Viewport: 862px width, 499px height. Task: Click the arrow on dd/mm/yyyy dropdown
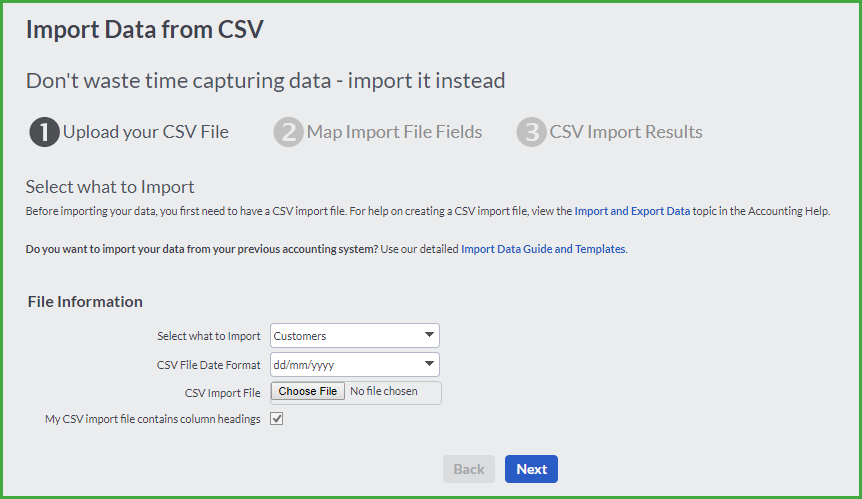point(429,363)
